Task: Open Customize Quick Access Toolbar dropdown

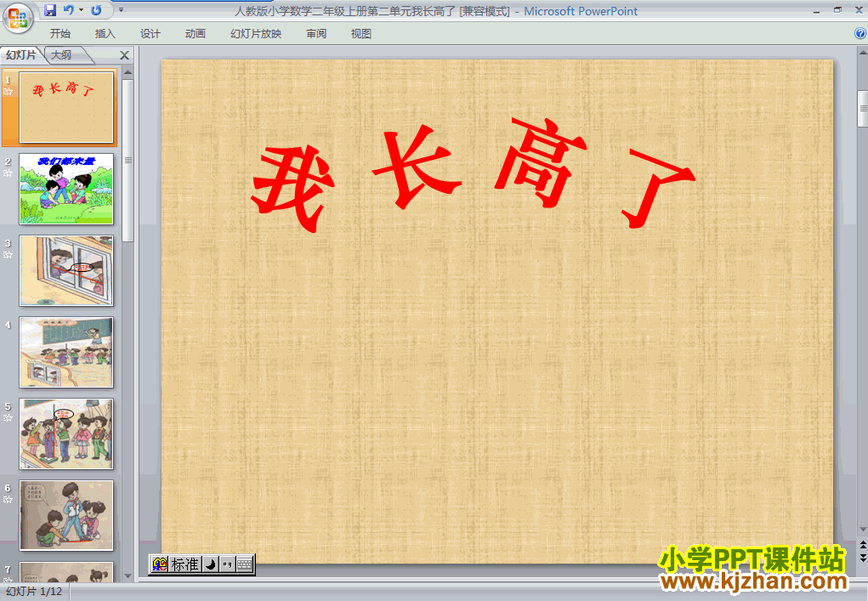Action: (121, 10)
